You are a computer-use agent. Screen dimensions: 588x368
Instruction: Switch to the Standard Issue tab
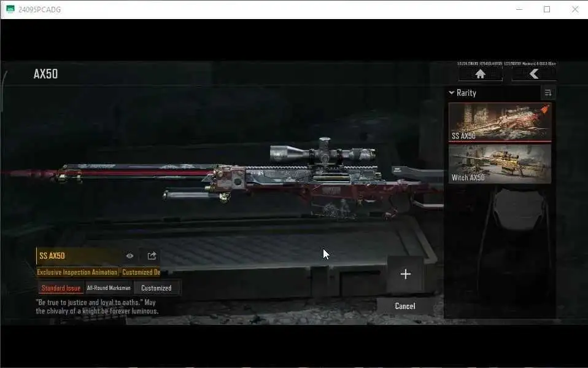coord(61,288)
